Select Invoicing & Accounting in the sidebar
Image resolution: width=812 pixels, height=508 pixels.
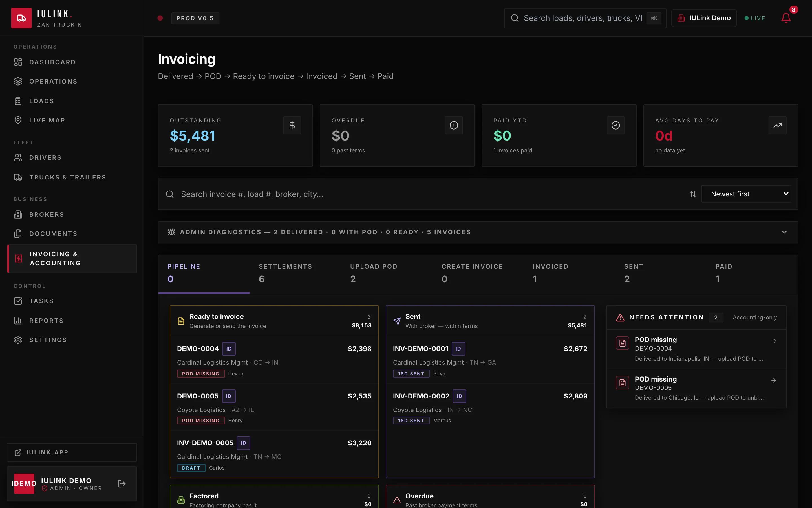point(72,259)
